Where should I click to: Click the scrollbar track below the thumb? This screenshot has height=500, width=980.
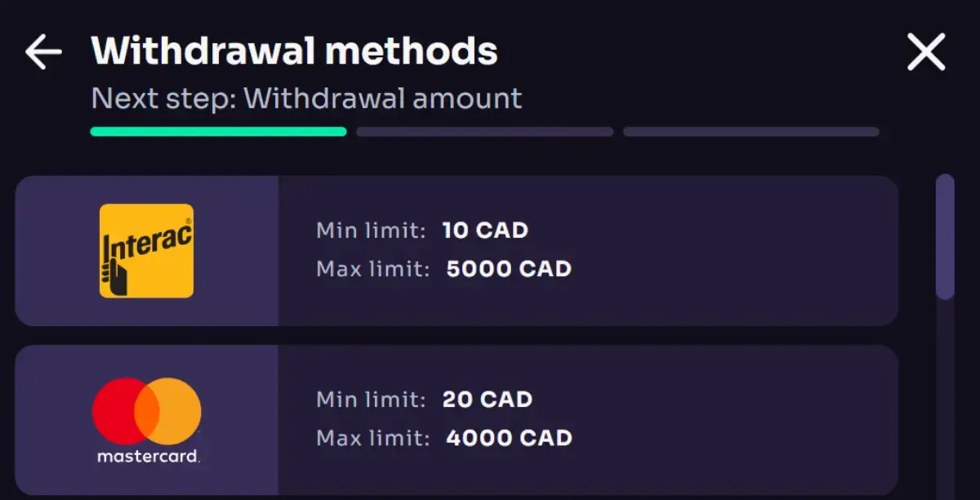(x=944, y=392)
